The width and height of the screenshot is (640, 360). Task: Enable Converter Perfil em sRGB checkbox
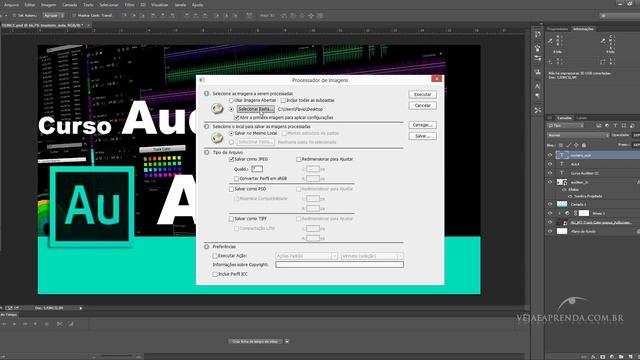(236, 179)
